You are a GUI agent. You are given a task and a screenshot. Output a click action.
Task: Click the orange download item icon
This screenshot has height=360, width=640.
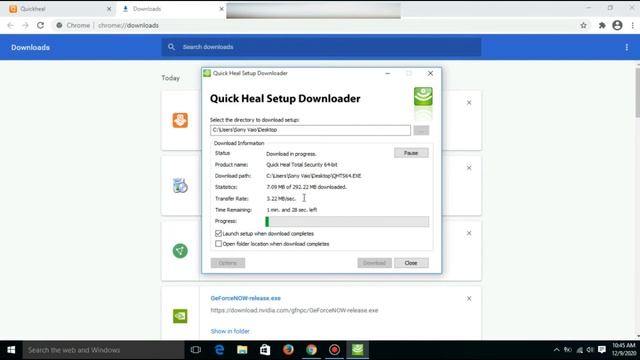tap(180, 120)
